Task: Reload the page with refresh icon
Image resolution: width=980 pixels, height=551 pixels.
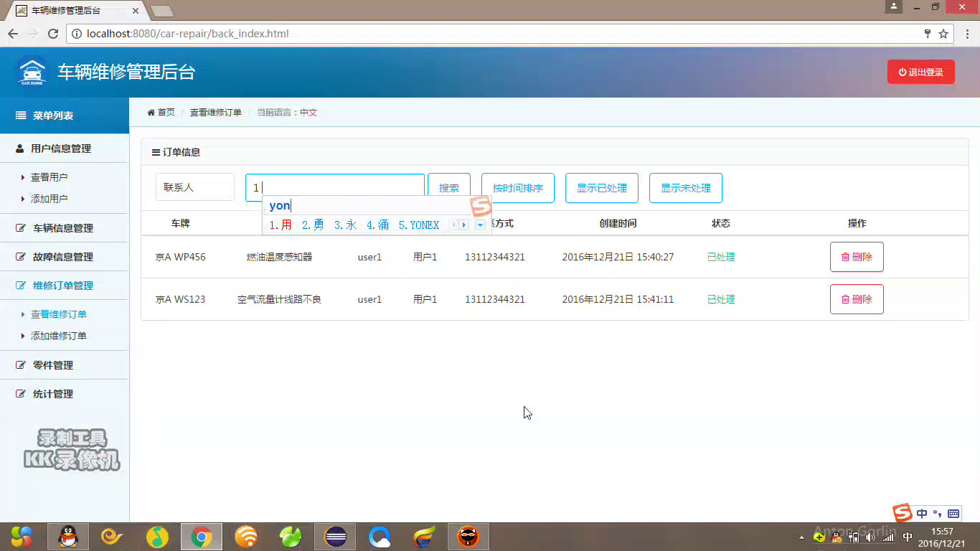Action: click(x=52, y=34)
